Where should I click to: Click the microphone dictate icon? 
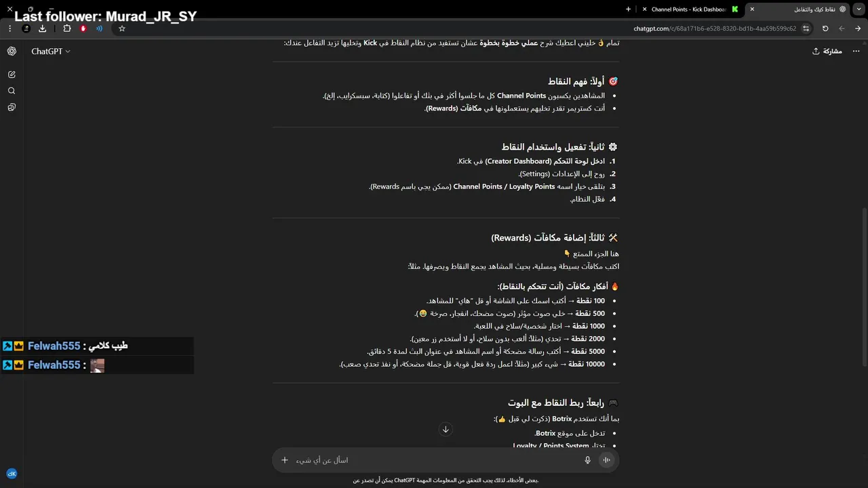588,460
